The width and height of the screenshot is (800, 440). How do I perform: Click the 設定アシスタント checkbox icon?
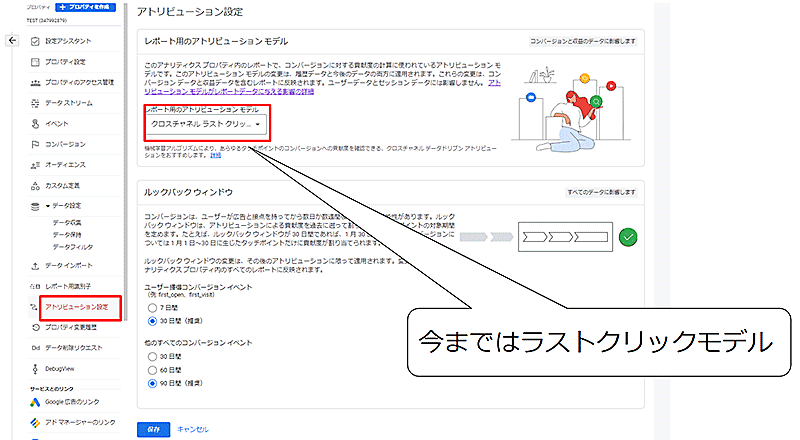click(x=35, y=41)
